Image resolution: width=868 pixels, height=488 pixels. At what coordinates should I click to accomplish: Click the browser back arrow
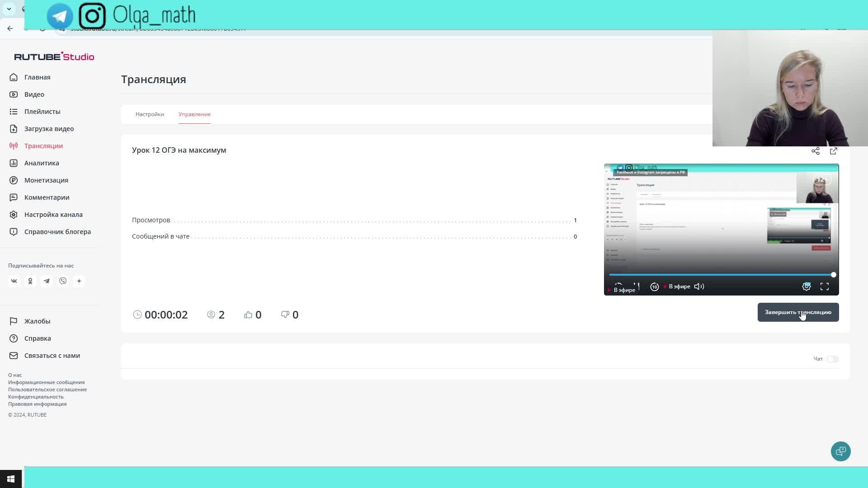pyautogui.click(x=10, y=28)
